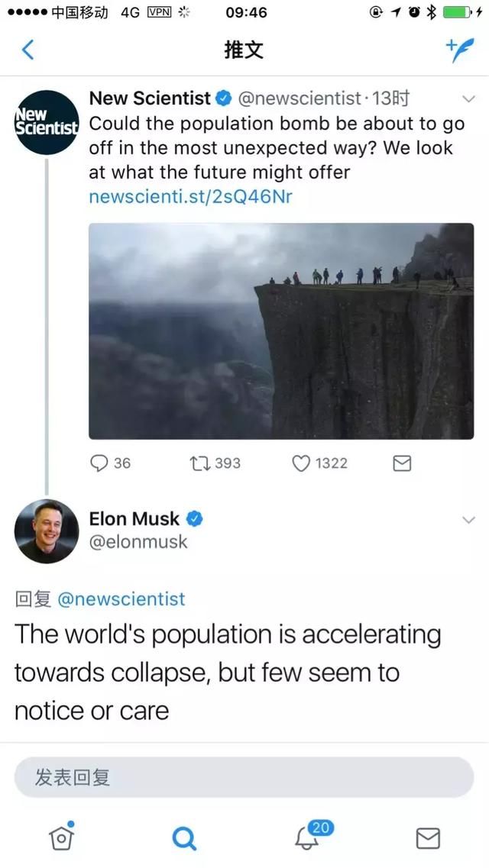Image resolution: width=489 pixels, height=868 pixels.
Task: Open Search tab in bottom bar
Action: (184, 838)
